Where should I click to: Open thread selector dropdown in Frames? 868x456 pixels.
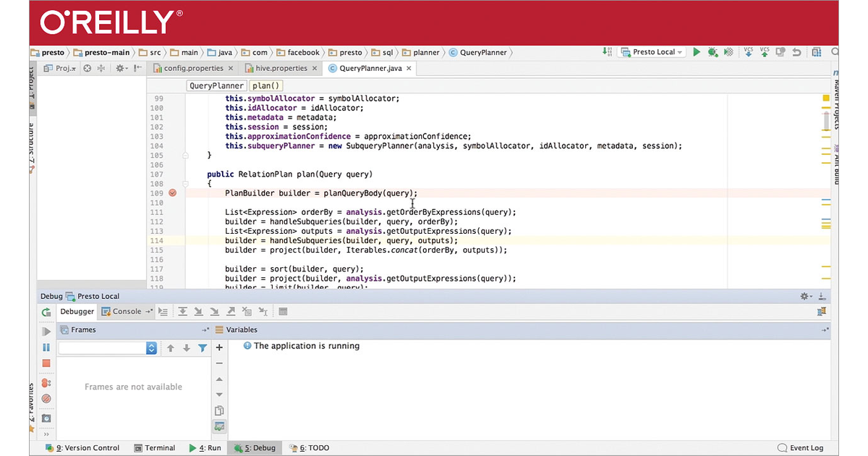coord(108,348)
